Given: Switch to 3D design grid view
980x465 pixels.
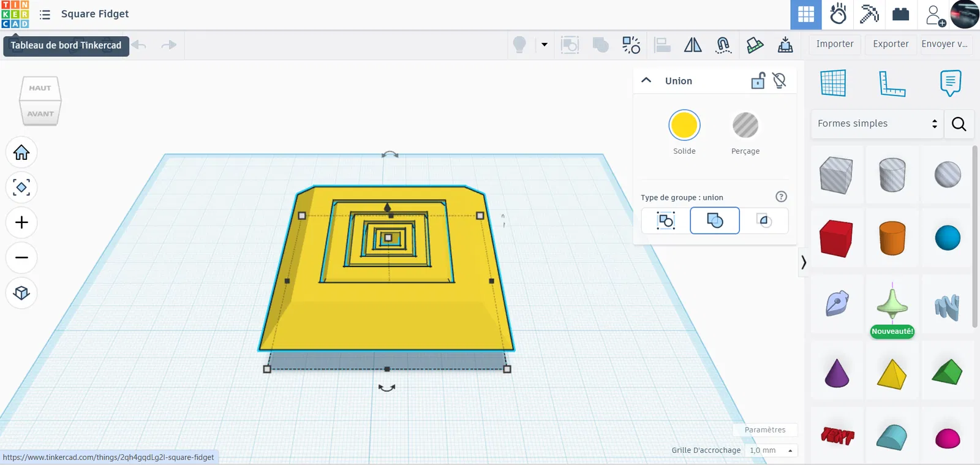Looking at the screenshot, I should 806,14.
